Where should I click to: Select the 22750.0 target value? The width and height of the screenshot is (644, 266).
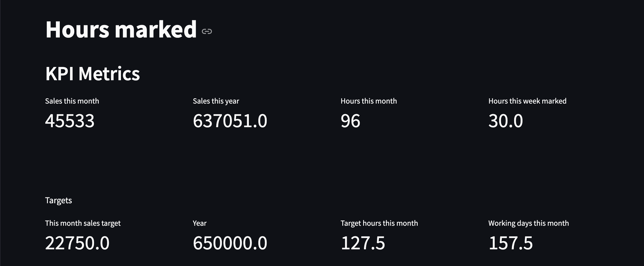[77, 243]
